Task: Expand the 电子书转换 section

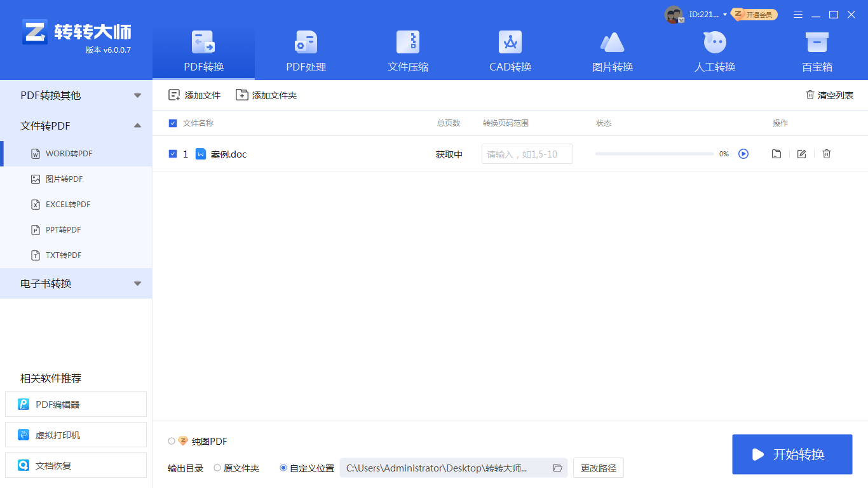Action: click(x=76, y=283)
